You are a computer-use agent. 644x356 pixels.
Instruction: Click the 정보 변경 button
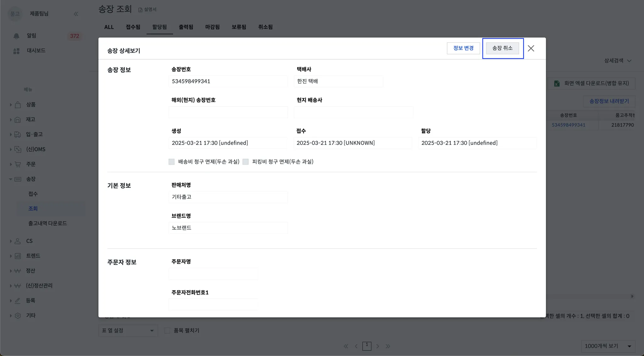pos(463,48)
